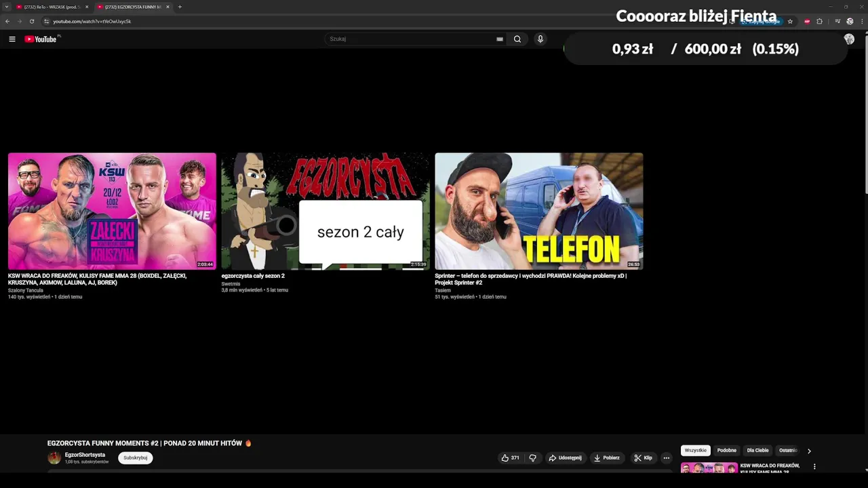This screenshot has height=488, width=868.
Task: Open the KSW WRACA DO FREAKÓW video thumbnail
Action: point(112,211)
